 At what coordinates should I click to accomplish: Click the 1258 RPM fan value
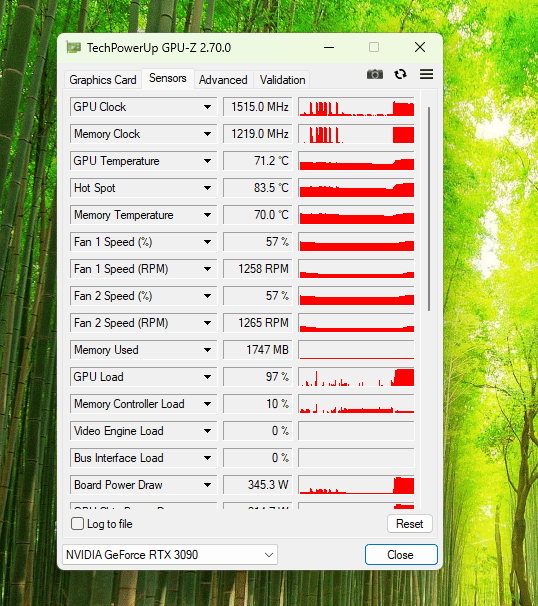click(x=258, y=269)
